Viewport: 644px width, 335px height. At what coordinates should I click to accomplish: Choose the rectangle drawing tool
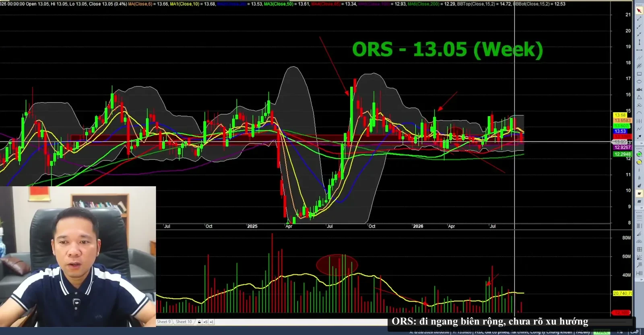[x=639, y=74]
